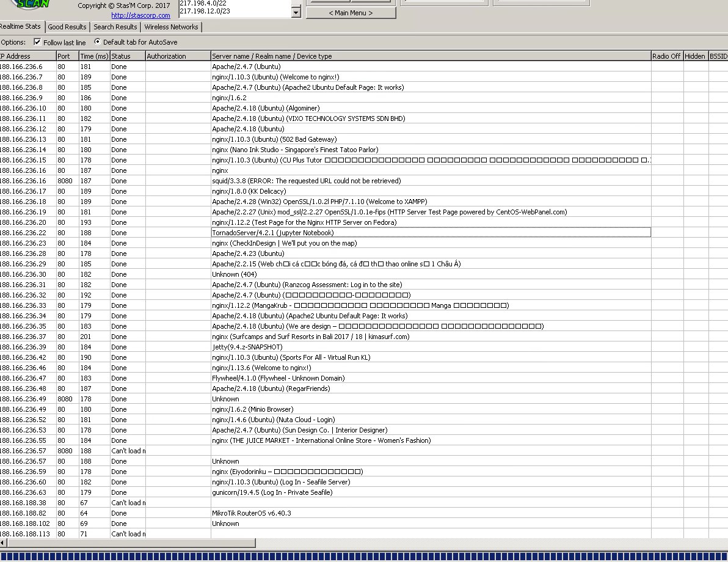Screen dimensions: 728x562
Task: Sort by Radio Off column header
Action: pos(667,56)
